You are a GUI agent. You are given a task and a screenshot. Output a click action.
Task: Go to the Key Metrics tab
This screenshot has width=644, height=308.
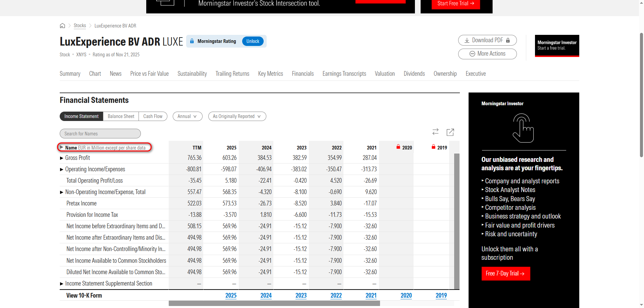pyautogui.click(x=270, y=74)
